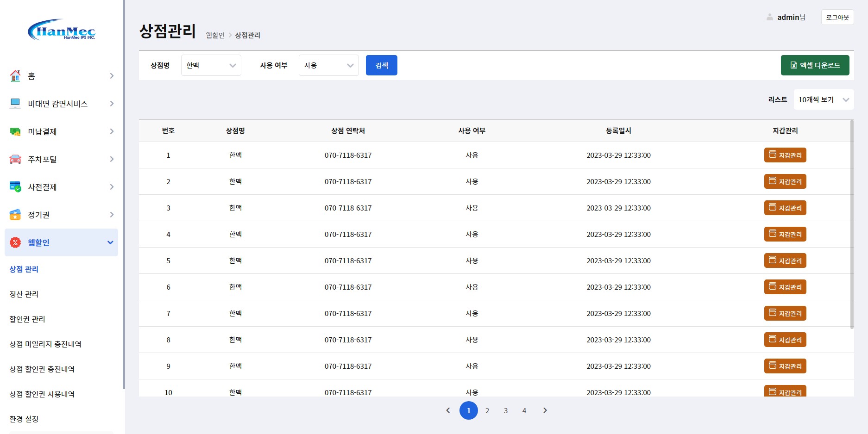
Task: Open 비대면 감면서비스 via its monitor icon
Action: tap(15, 103)
